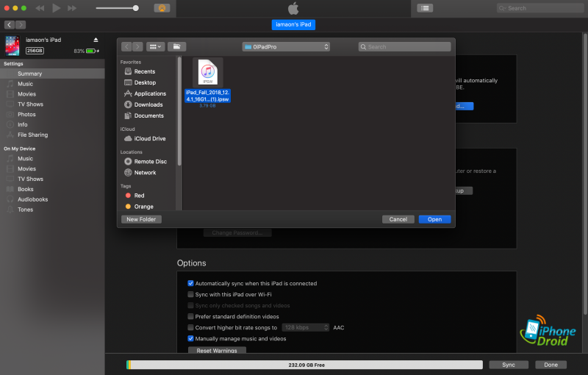Click the Open button in file dialog
The height and width of the screenshot is (375, 588).
[x=434, y=219]
